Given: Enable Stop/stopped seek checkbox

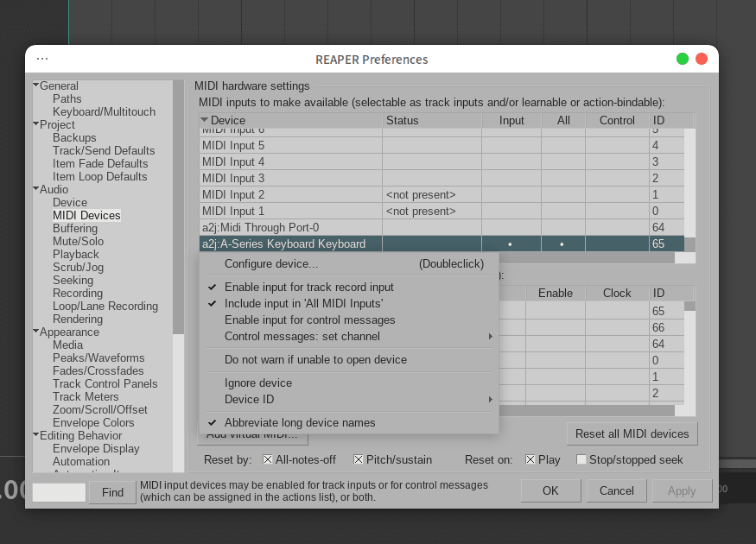Looking at the screenshot, I should point(581,459).
